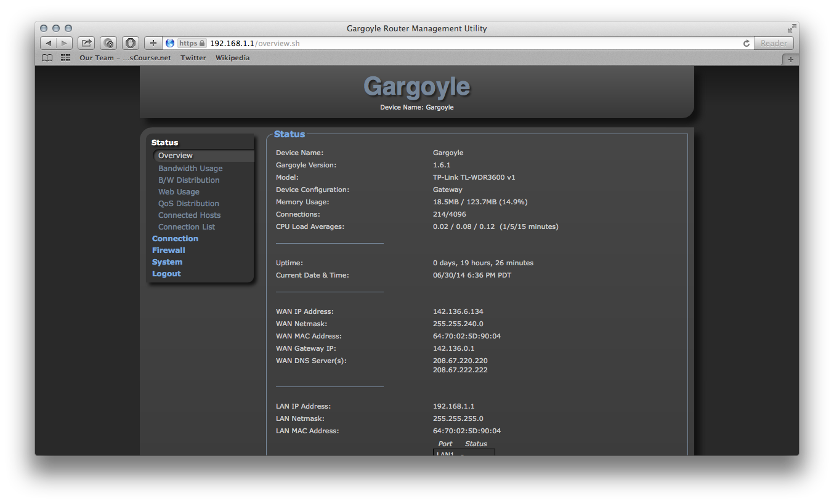Click the Connections value 214/4096
This screenshot has height=504, width=834.
coord(450,214)
